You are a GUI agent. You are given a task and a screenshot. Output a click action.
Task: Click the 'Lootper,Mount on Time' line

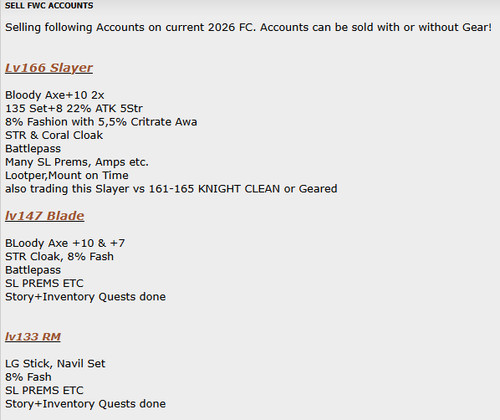coord(67,175)
